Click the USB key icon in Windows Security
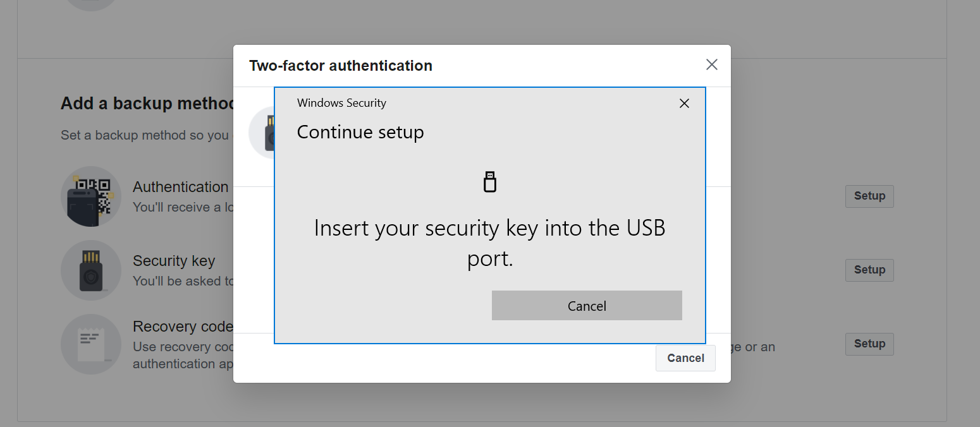 (x=489, y=182)
